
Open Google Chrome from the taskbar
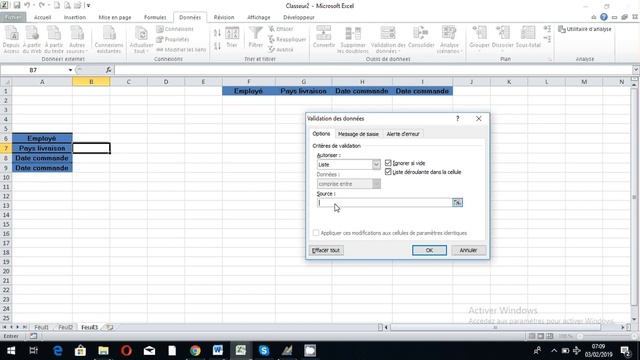pyautogui.click(x=195, y=351)
